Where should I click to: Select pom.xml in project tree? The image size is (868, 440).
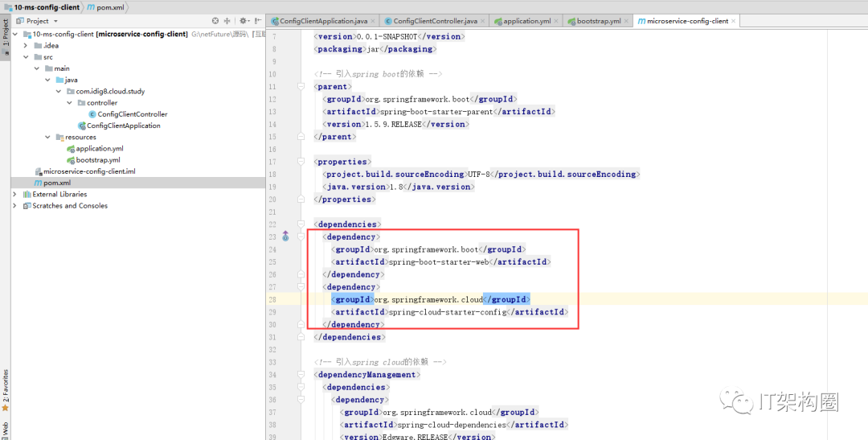[x=57, y=183]
